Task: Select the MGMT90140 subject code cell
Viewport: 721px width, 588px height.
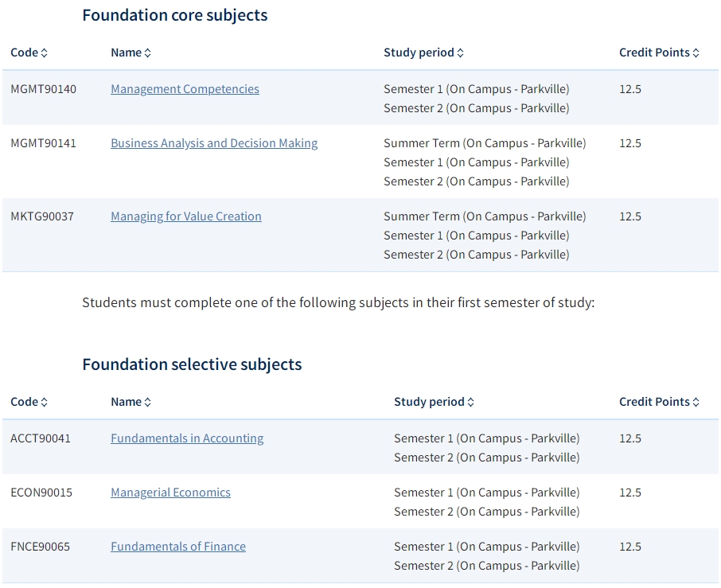Action: tap(44, 89)
